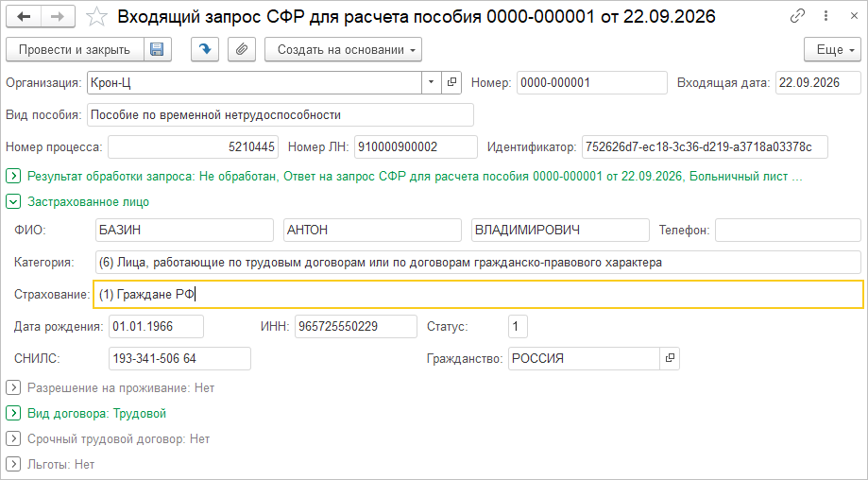
Task: Click Номер процесса field 5210445
Action: (194, 146)
